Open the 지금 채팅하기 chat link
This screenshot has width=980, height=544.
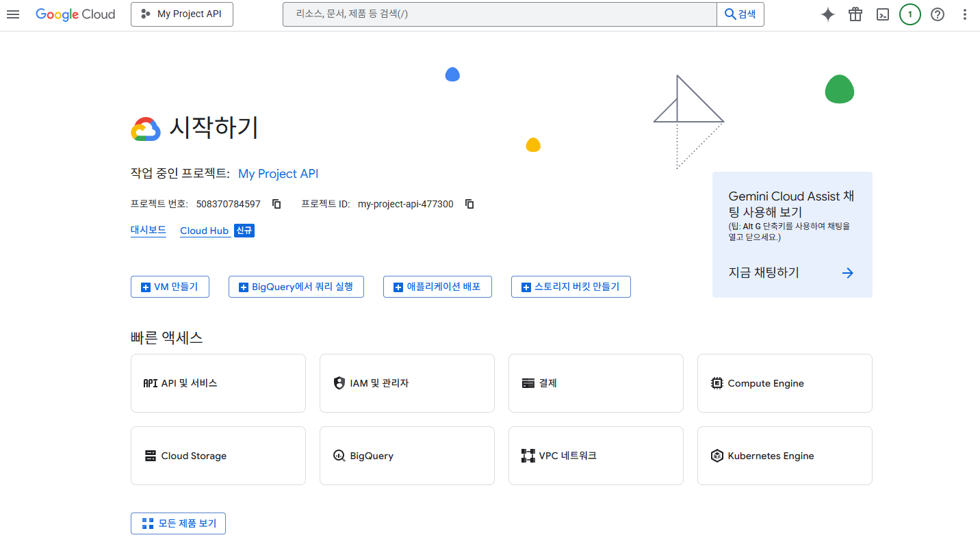(x=764, y=272)
